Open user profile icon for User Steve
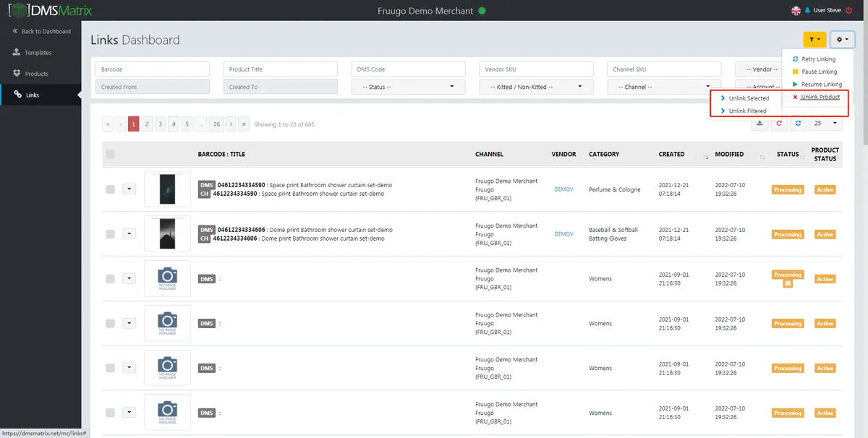Viewport: 868px width, 438px height. tap(806, 10)
